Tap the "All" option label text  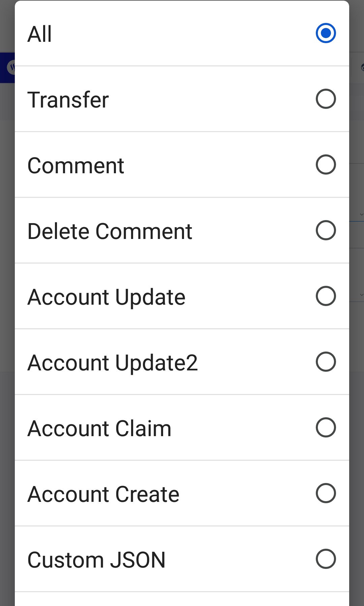[39, 34]
